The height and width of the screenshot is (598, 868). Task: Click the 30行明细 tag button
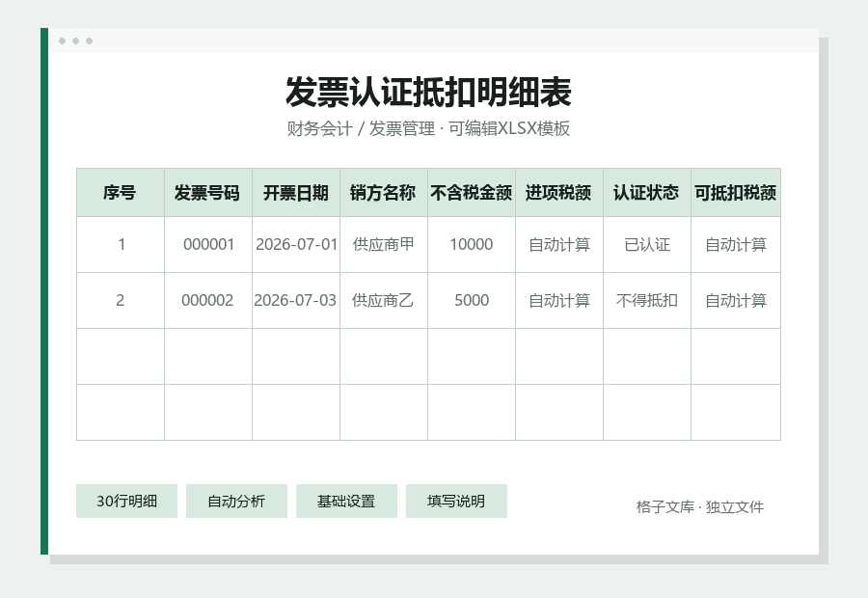(126, 502)
